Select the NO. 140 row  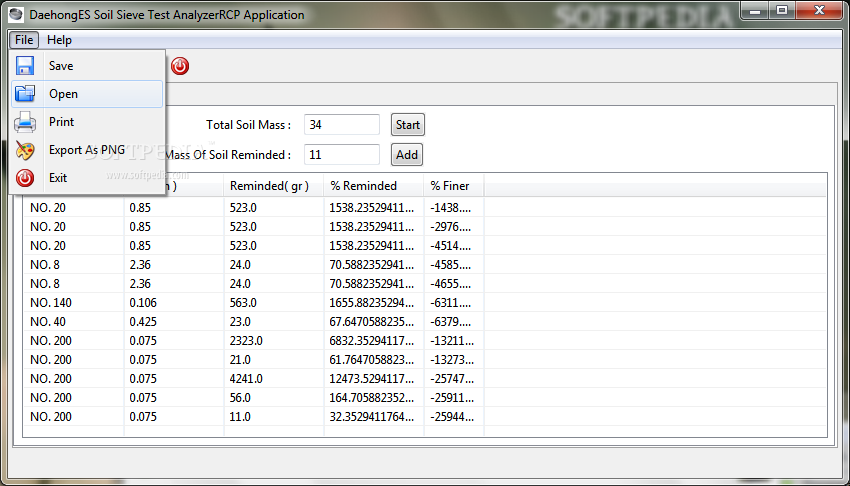(425, 302)
